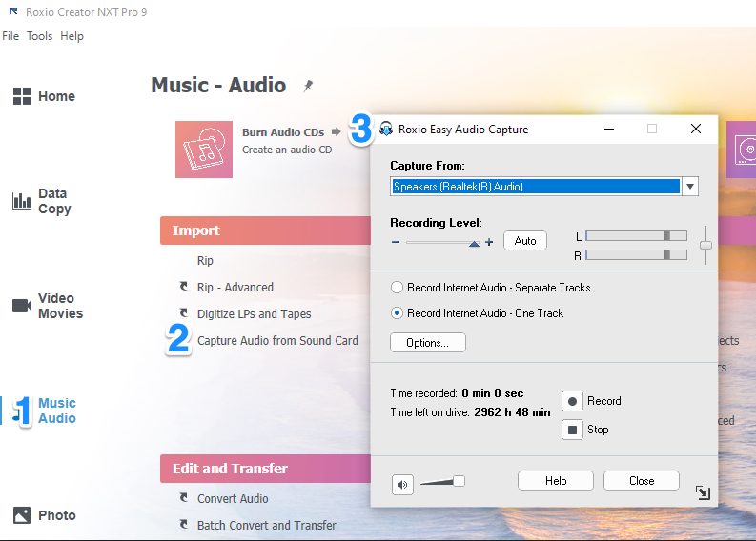Click Rip - Advanced arrow icon
The width and height of the screenshot is (756, 541).
point(184,286)
